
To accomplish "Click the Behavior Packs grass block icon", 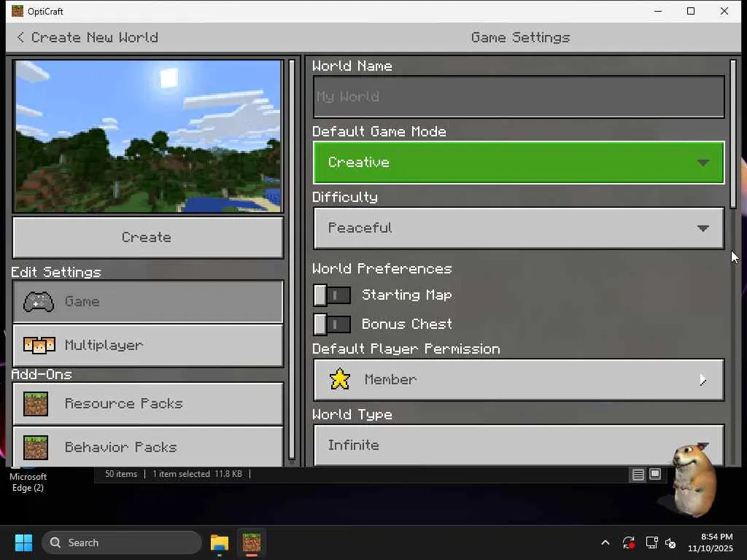I will tap(36, 448).
